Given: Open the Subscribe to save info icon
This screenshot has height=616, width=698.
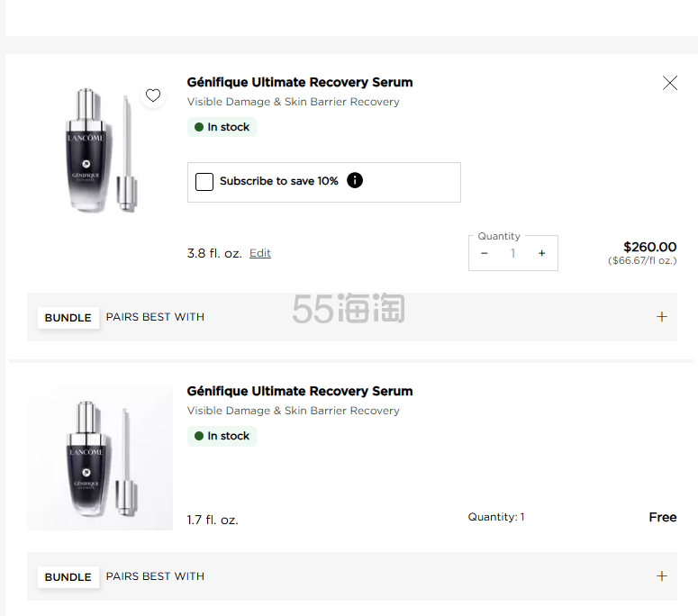Looking at the screenshot, I should pos(355,180).
